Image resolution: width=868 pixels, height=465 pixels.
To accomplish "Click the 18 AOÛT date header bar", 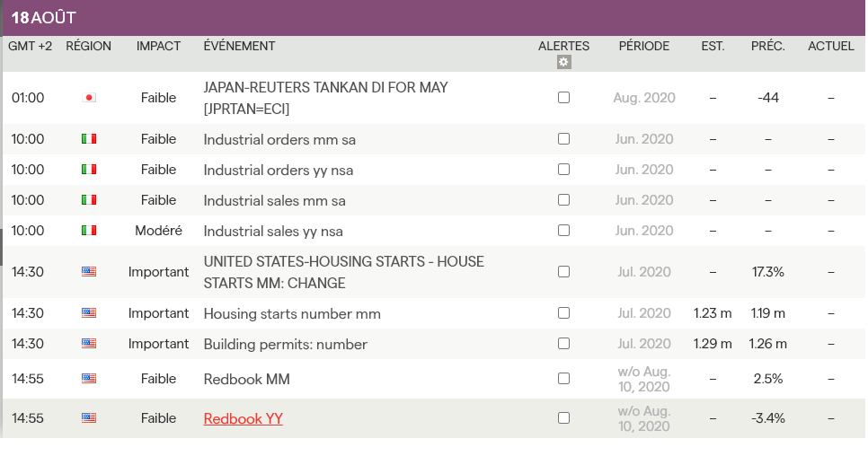I will [x=433, y=18].
